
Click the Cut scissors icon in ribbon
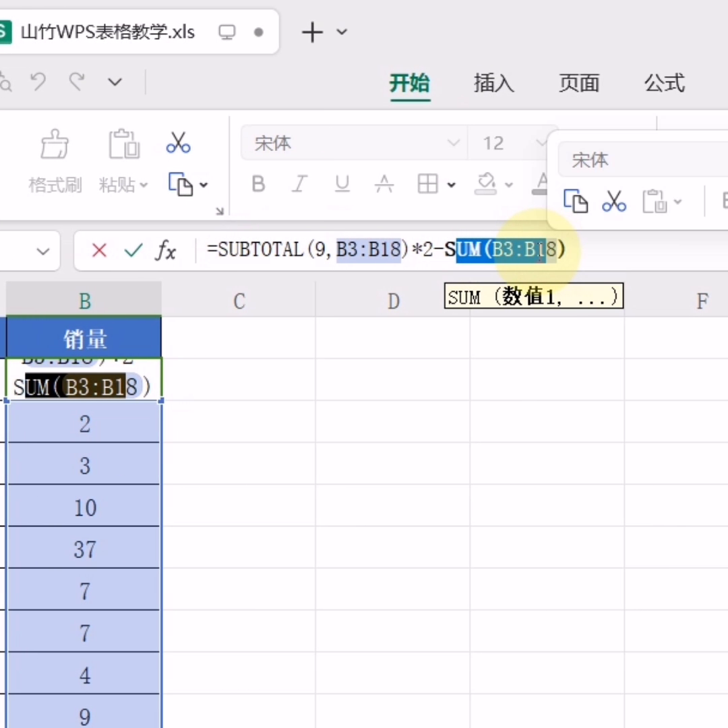178,142
